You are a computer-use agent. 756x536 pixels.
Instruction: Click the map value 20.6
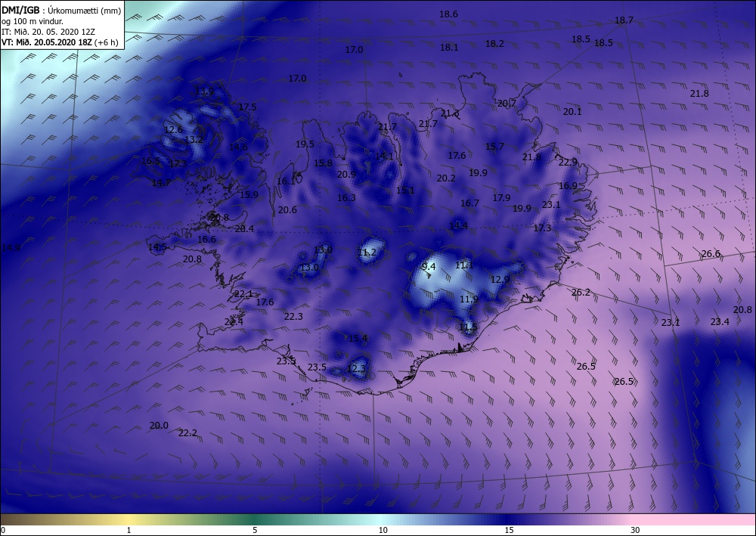pos(287,209)
